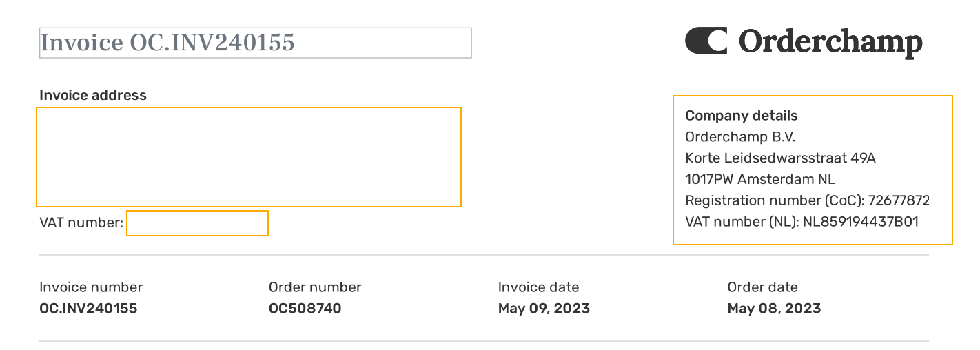
Task: Click the Invoice number label
Action: pos(91,287)
